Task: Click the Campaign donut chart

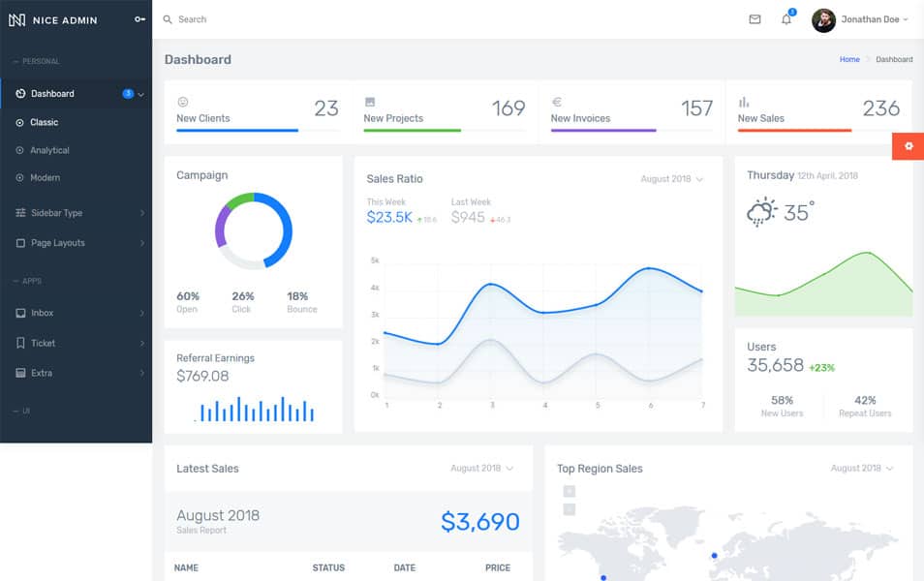Action: tap(254, 230)
